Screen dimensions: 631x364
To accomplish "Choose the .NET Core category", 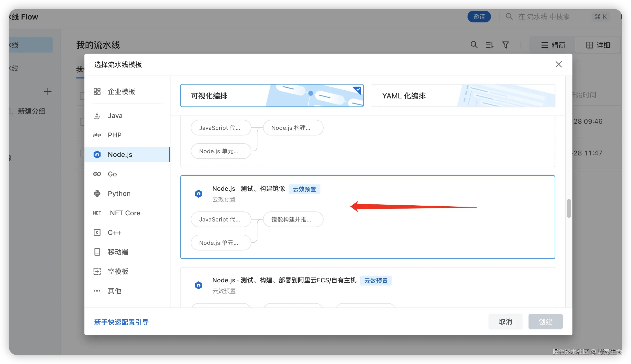I will tap(124, 213).
